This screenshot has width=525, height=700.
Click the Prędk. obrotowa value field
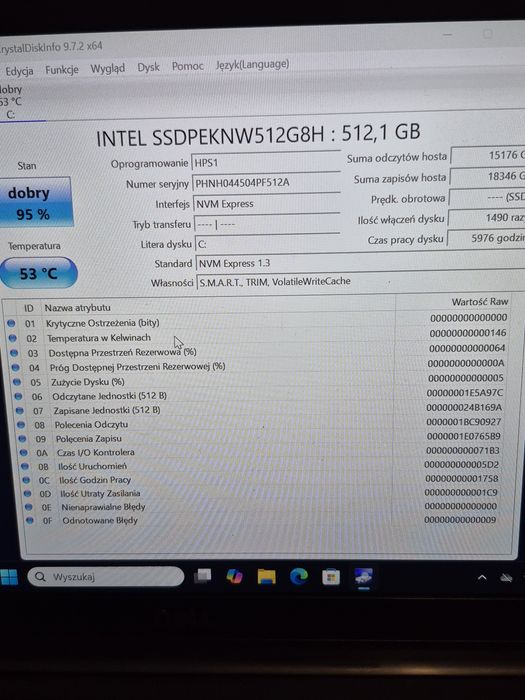(x=487, y=197)
